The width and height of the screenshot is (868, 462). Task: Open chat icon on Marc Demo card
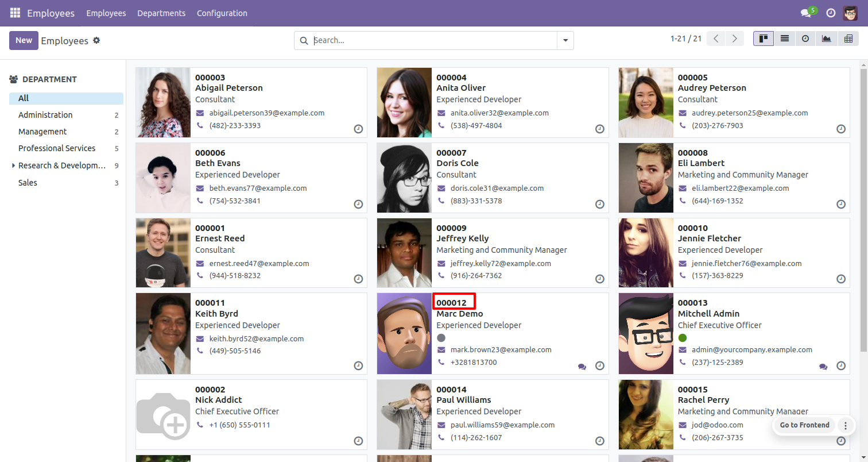click(x=582, y=366)
